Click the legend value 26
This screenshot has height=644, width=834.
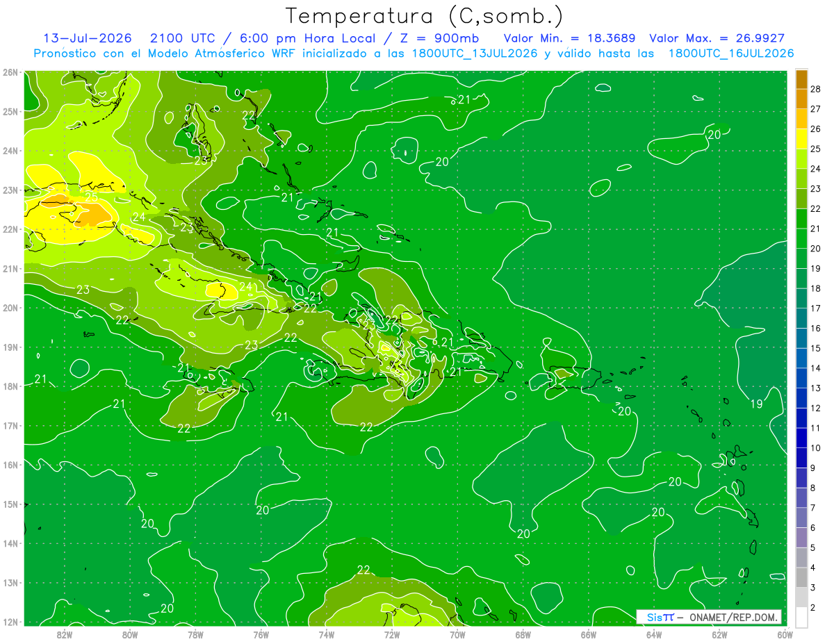point(816,129)
